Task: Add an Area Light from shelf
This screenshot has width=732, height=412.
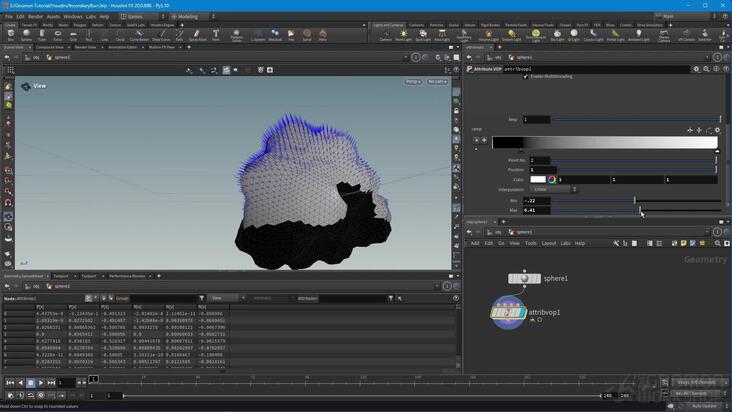Action: pos(442,35)
